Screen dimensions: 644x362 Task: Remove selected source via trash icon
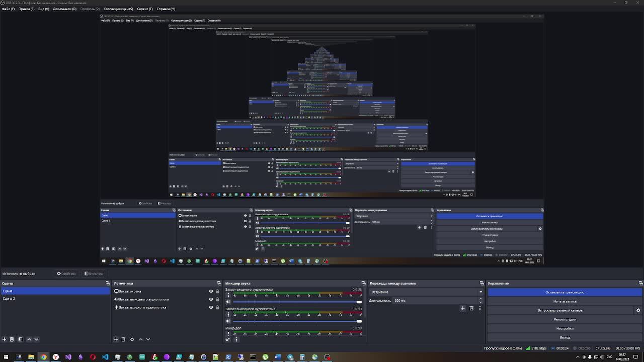pyautogui.click(x=123, y=339)
